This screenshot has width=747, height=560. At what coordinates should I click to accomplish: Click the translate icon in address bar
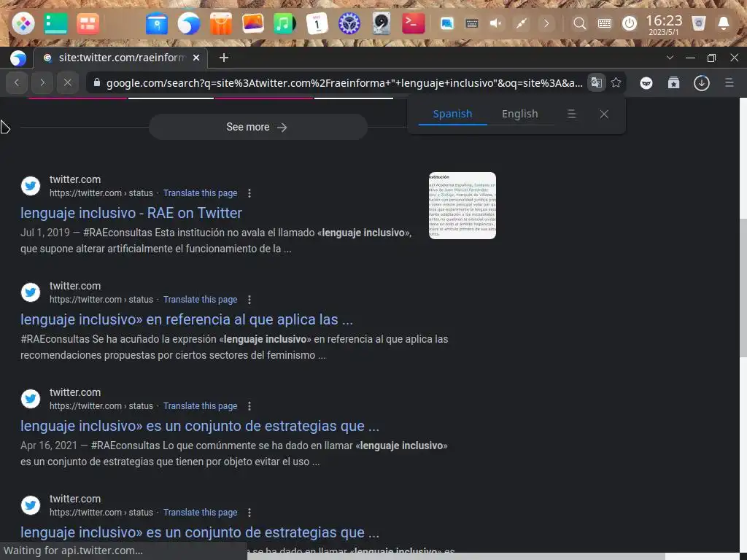click(596, 82)
